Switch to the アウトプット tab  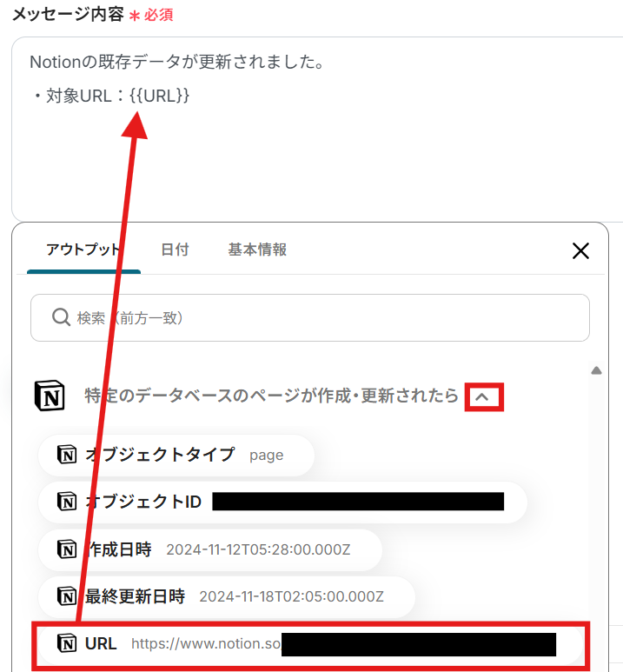point(83,250)
